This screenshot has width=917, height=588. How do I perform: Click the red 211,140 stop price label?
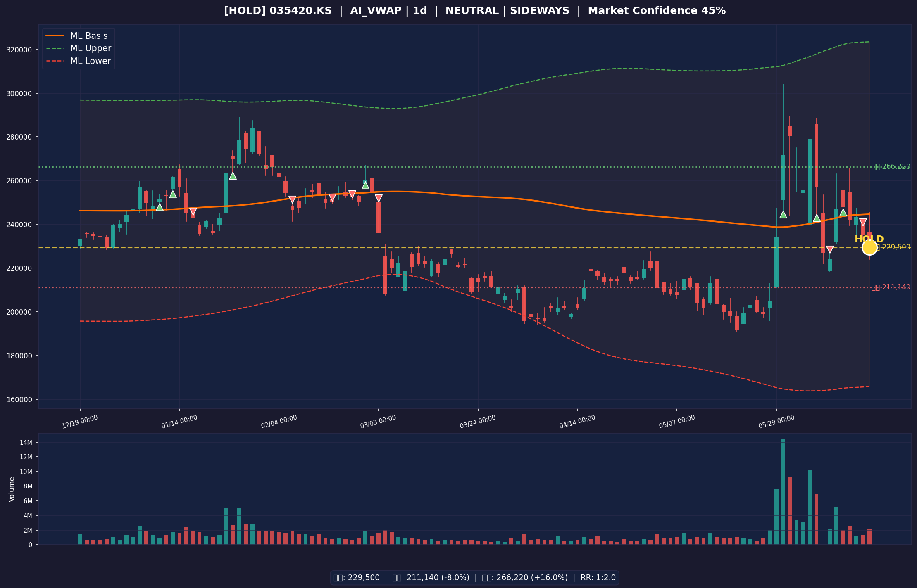891,287
